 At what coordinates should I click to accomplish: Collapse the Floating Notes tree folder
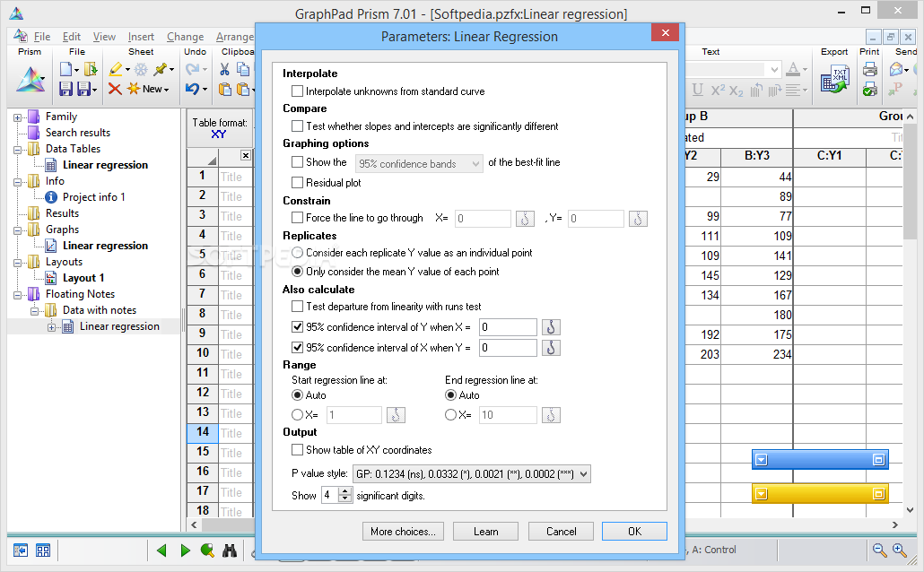point(18,295)
